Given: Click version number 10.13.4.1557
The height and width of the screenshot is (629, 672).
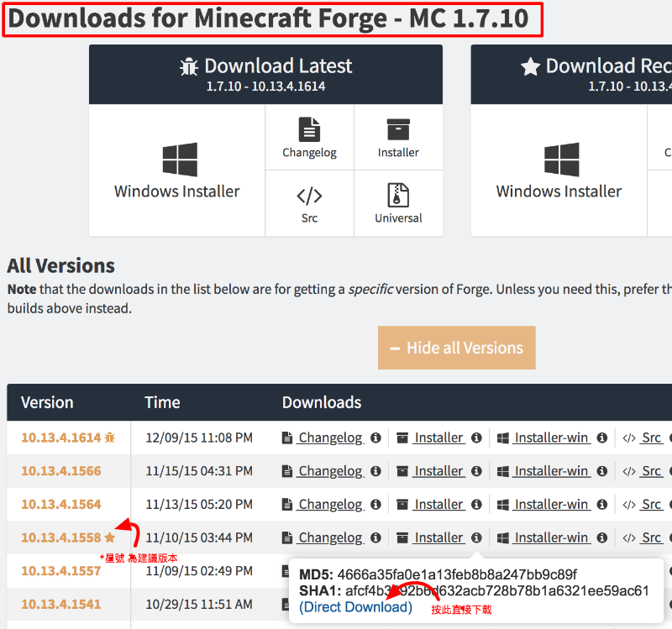Looking at the screenshot, I should (60, 571).
